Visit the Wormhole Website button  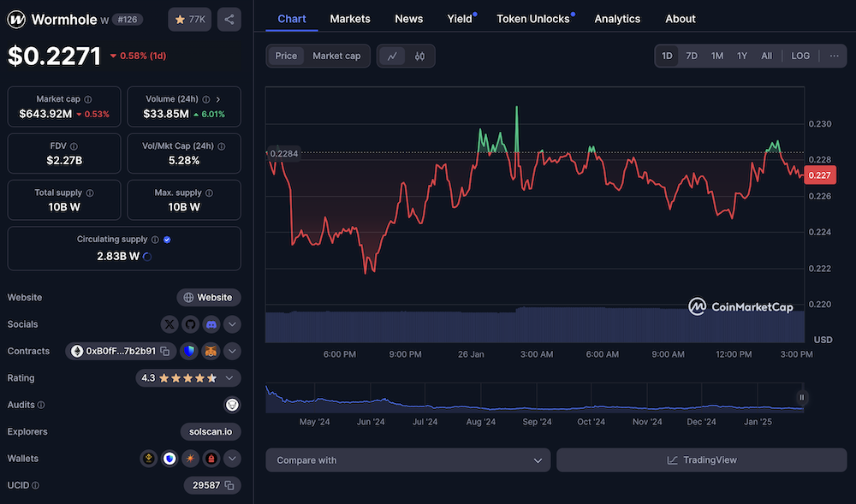(x=208, y=297)
